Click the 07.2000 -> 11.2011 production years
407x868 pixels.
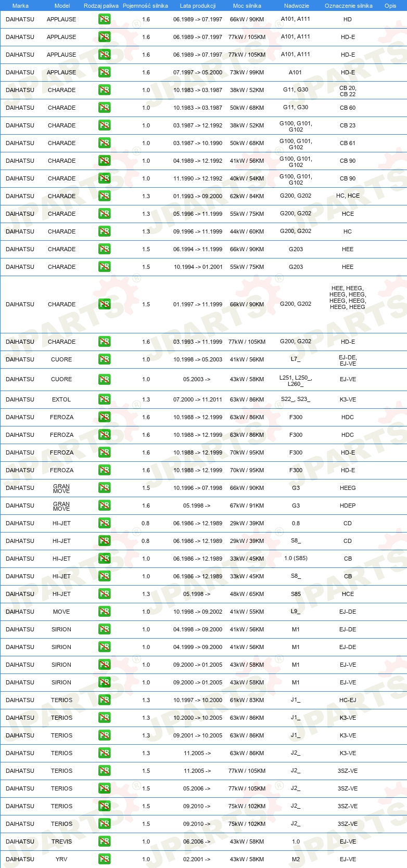[198, 399]
